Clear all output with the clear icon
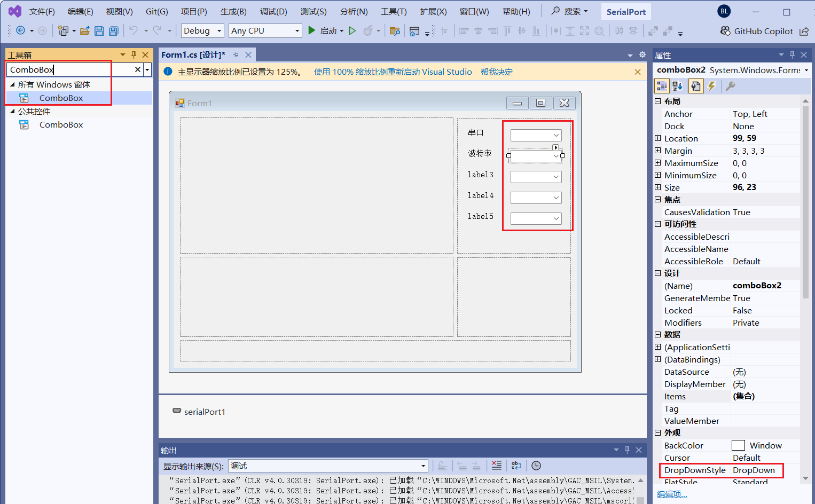815x504 pixels. pos(497,466)
